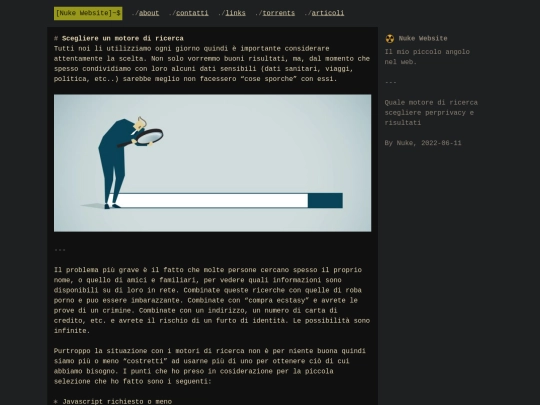Click the paragraph starting "Il problema più grave"

click(212, 300)
